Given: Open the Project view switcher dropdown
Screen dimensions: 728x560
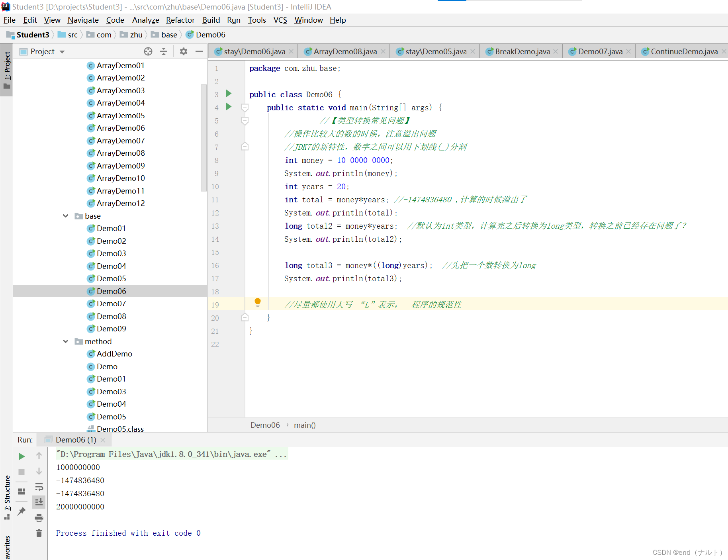Looking at the screenshot, I should [62, 51].
